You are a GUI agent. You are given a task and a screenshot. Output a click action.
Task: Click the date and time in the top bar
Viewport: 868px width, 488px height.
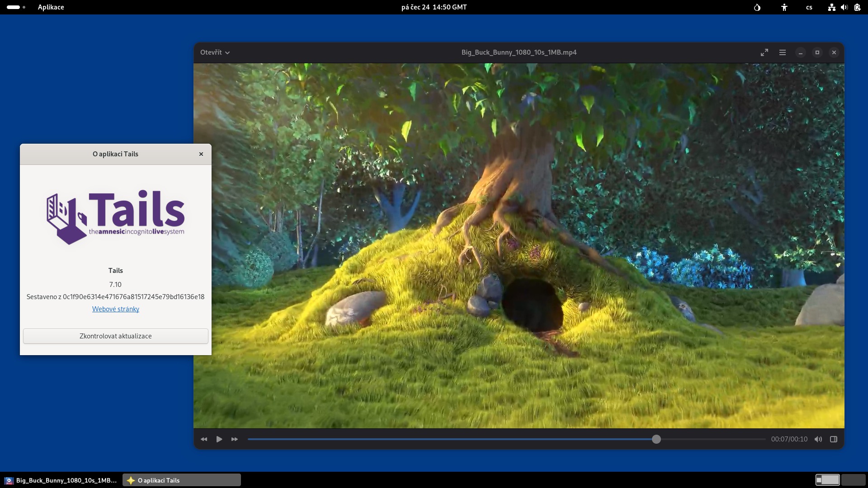(x=434, y=7)
